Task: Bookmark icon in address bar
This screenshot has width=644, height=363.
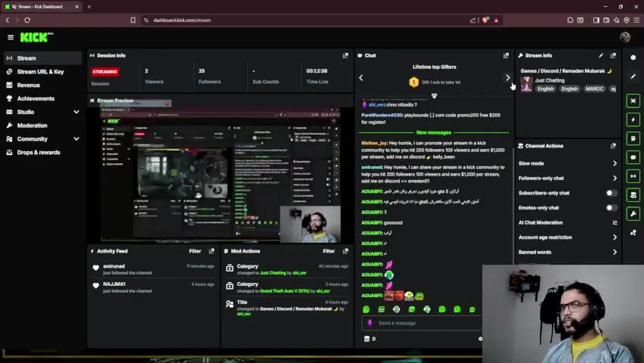Action: click(x=133, y=20)
